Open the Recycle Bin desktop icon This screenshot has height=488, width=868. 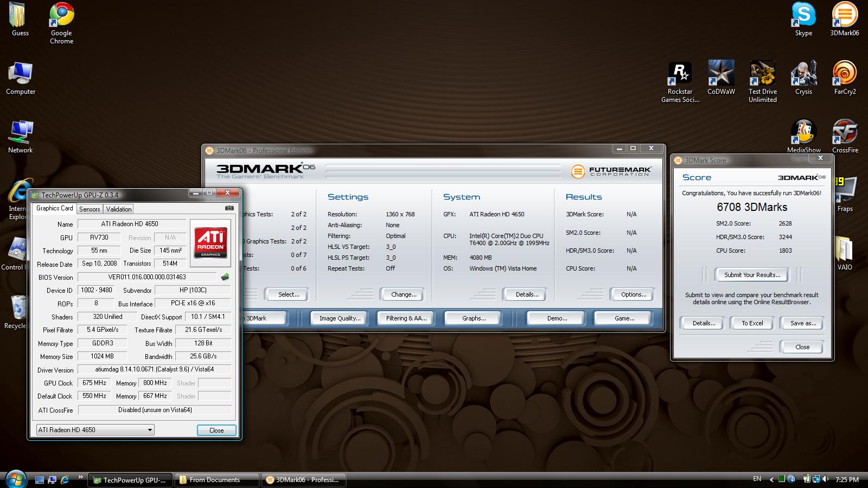point(15,313)
